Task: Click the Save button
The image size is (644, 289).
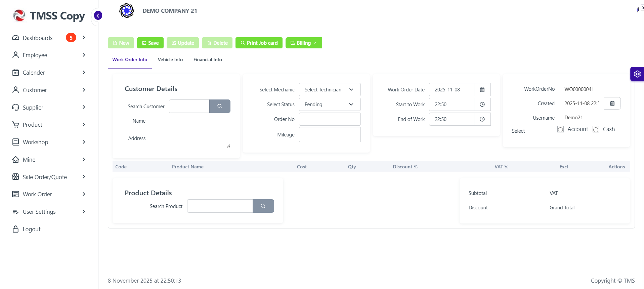Action: coord(150,43)
